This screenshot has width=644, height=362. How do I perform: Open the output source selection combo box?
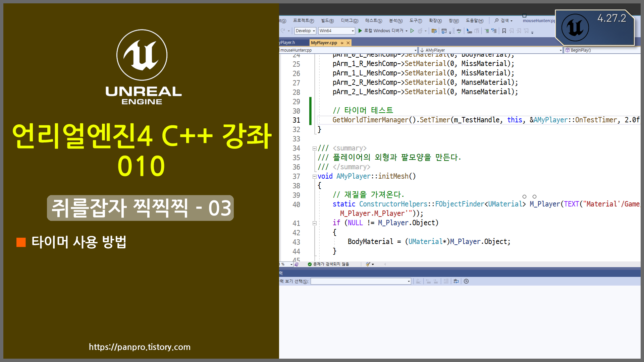[x=361, y=281]
